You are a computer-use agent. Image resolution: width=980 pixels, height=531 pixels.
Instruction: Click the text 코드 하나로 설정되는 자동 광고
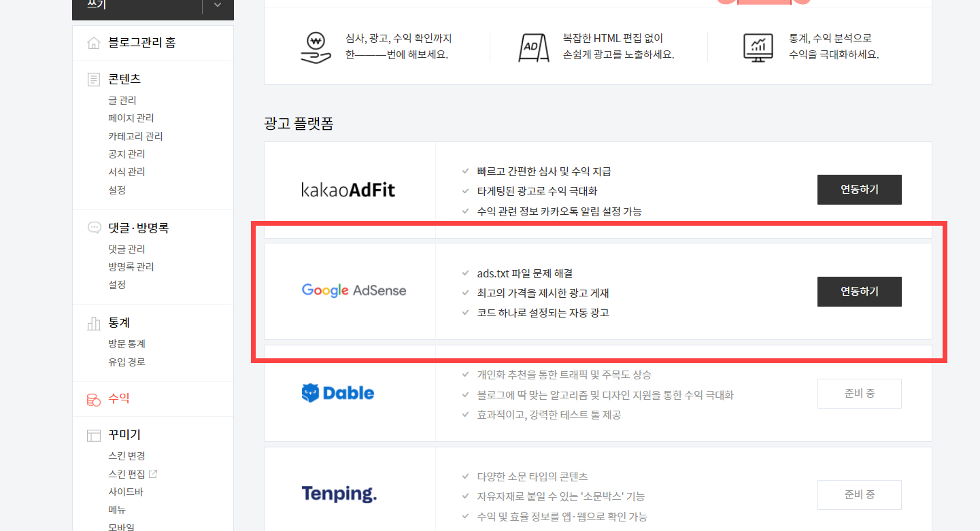543,313
